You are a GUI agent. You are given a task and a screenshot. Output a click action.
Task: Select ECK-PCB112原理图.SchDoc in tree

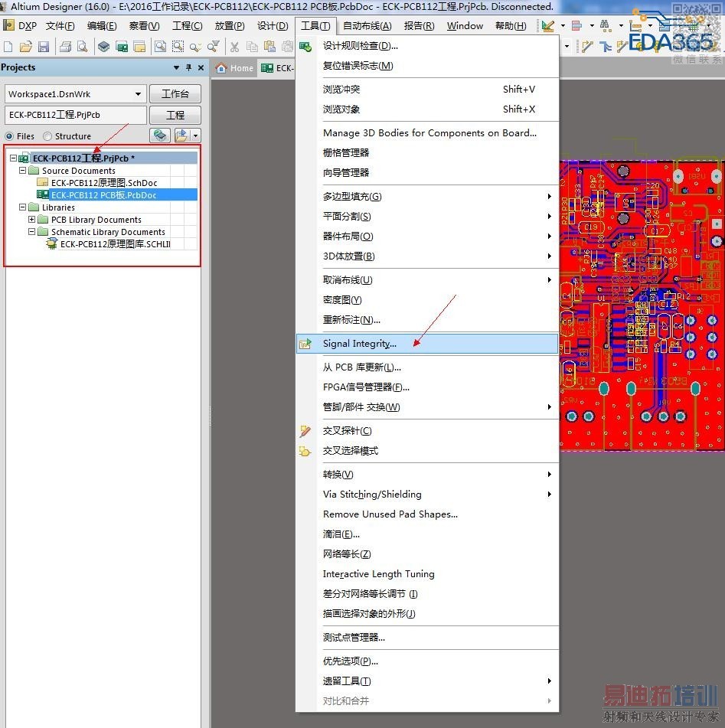(x=104, y=183)
